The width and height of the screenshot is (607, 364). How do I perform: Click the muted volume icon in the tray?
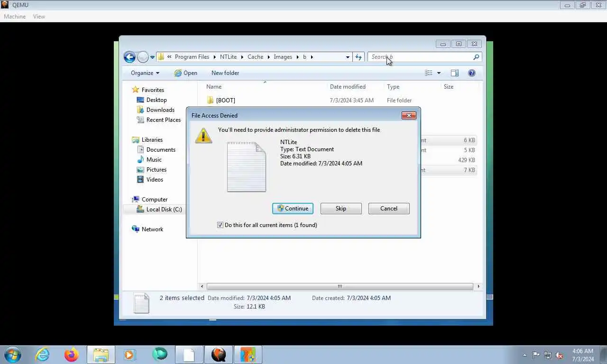[x=559, y=355]
